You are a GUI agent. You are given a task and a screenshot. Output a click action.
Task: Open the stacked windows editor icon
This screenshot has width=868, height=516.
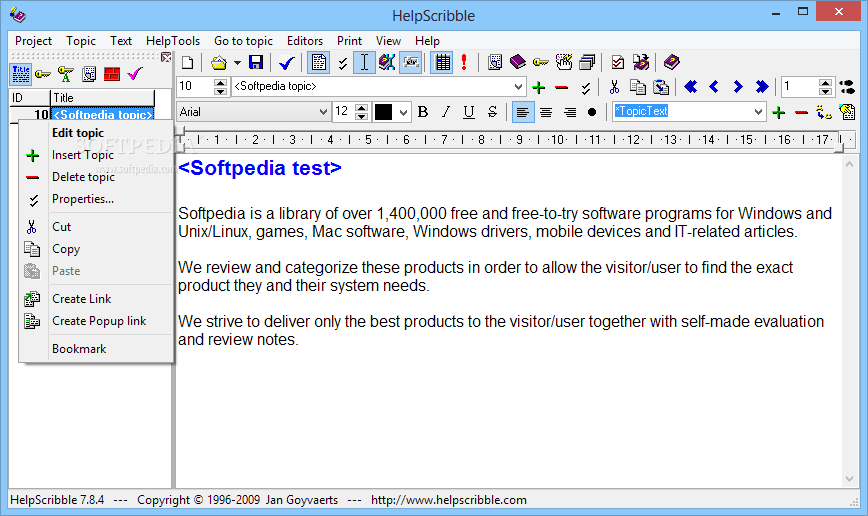(x=587, y=63)
